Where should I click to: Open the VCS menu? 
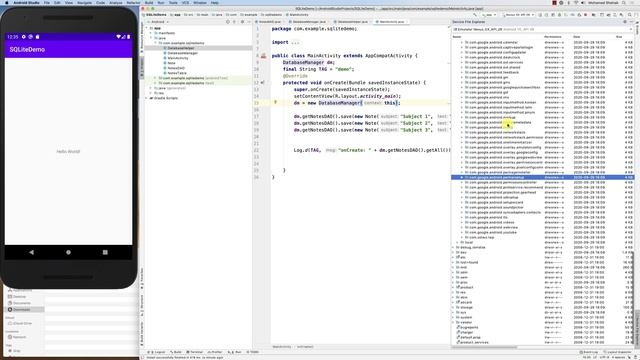click(185, 2)
